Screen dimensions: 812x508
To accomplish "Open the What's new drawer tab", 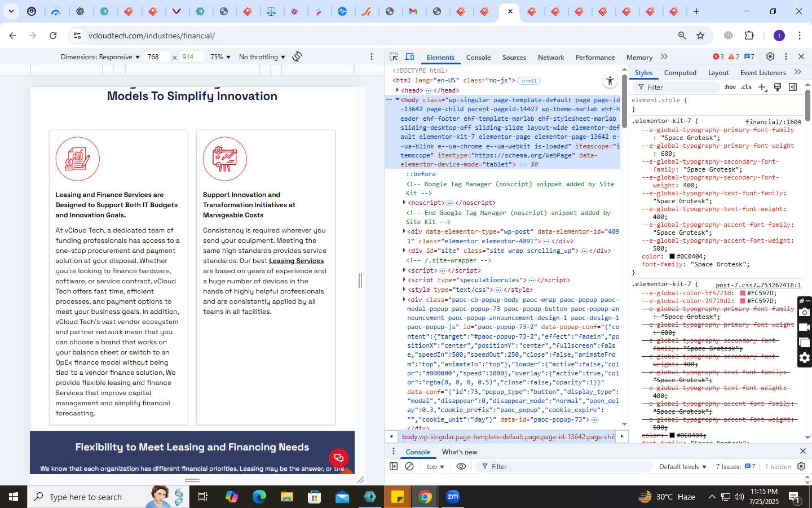I will point(460,452).
